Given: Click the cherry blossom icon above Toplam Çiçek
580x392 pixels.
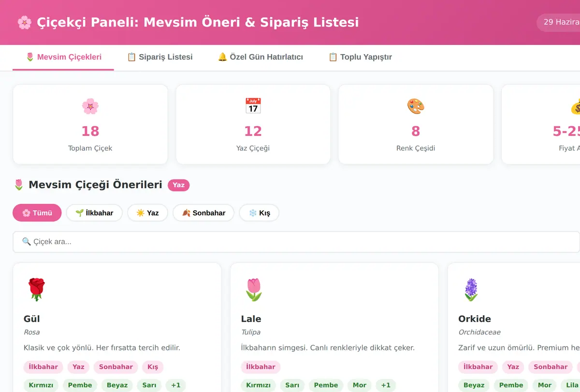Looking at the screenshot, I should pos(90,106).
